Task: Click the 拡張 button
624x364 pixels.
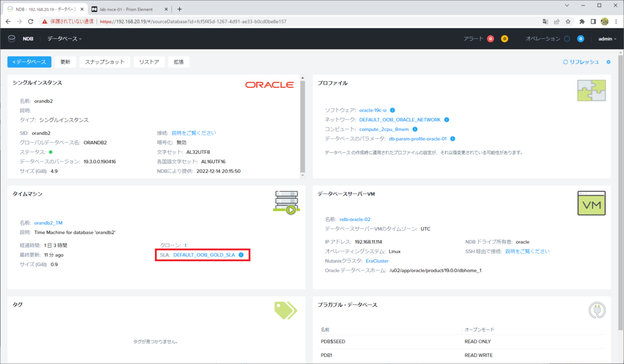Action: 178,62
